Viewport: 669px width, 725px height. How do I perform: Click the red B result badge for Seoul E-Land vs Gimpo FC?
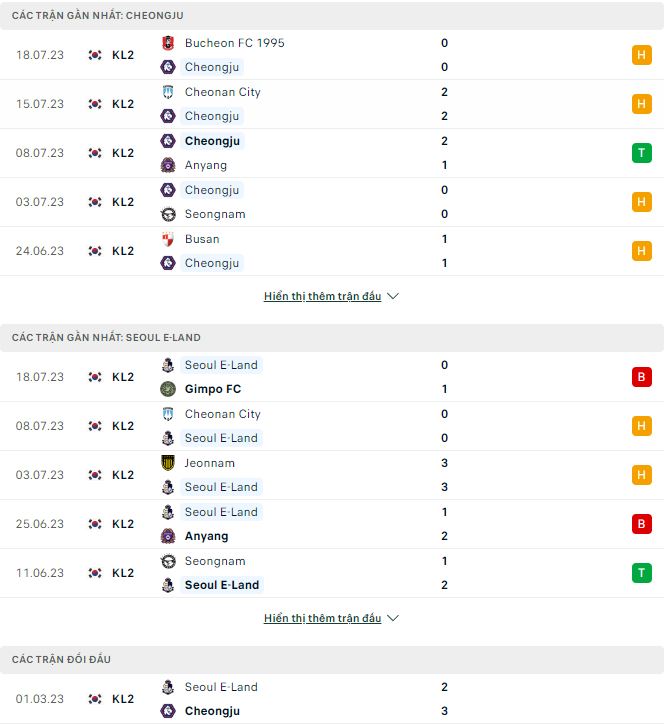click(641, 377)
